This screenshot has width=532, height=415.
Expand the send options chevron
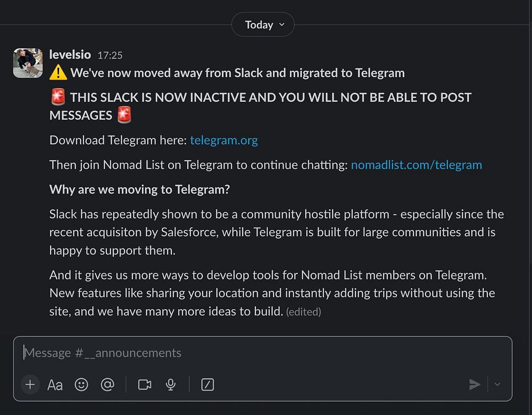pos(497,384)
